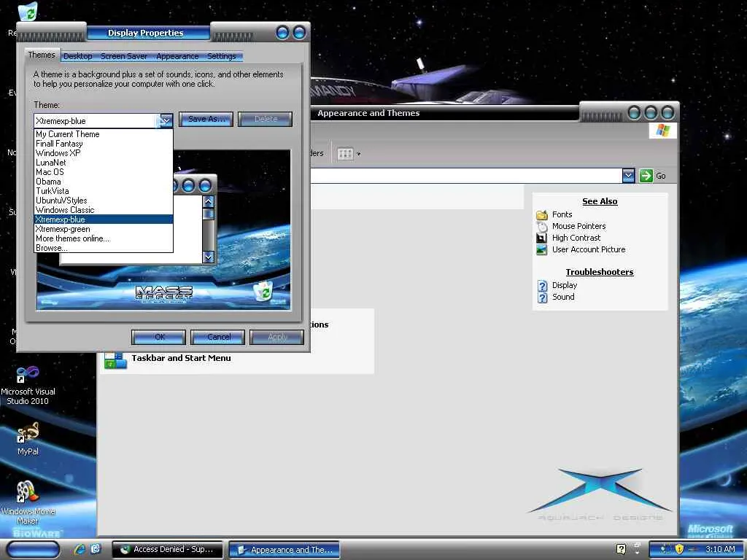
Task: Select the Windows XP theme
Action: 104,153
